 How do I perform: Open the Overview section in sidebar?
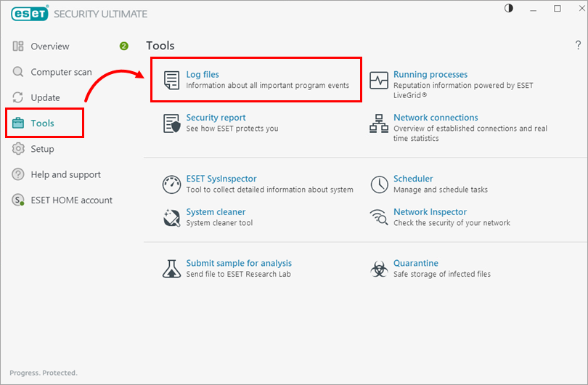tap(50, 46)
